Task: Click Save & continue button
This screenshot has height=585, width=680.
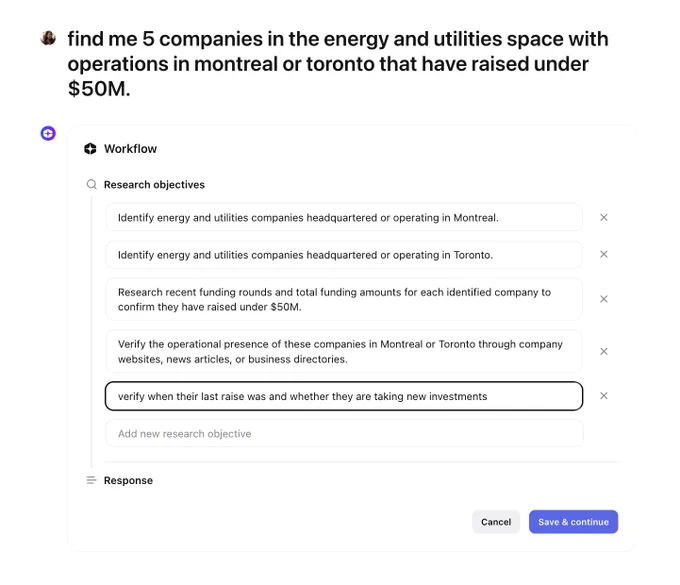Action: coord(573,522)
